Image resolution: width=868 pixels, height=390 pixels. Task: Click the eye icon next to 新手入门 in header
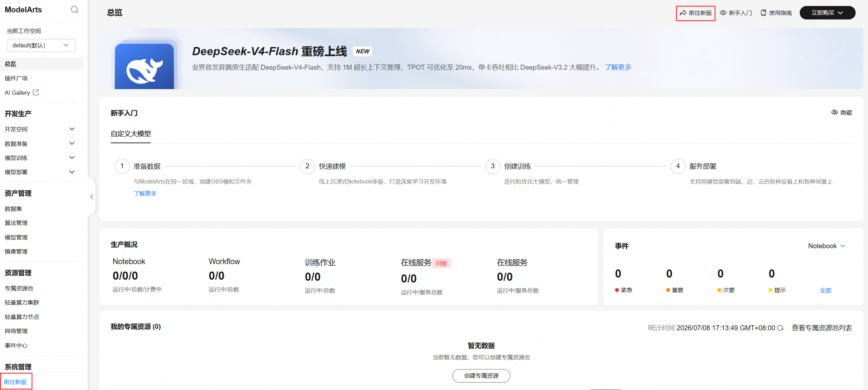coord(723,13)
